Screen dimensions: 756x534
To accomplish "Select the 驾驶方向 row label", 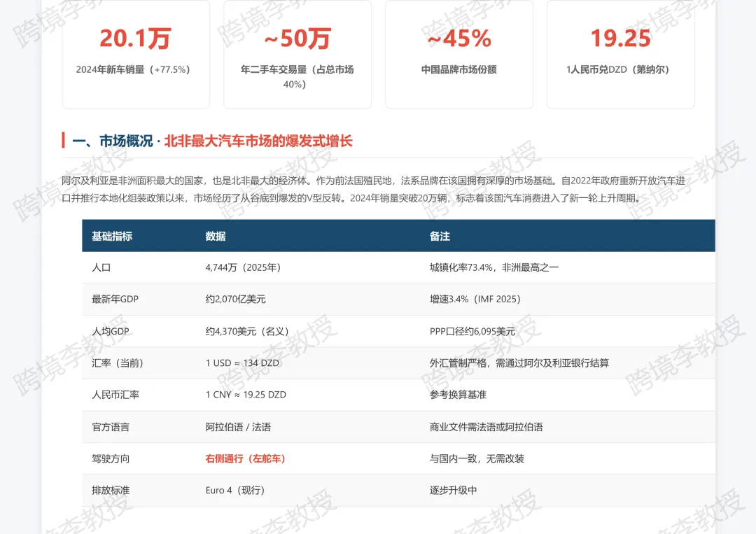I will click(x=111, y=458).
